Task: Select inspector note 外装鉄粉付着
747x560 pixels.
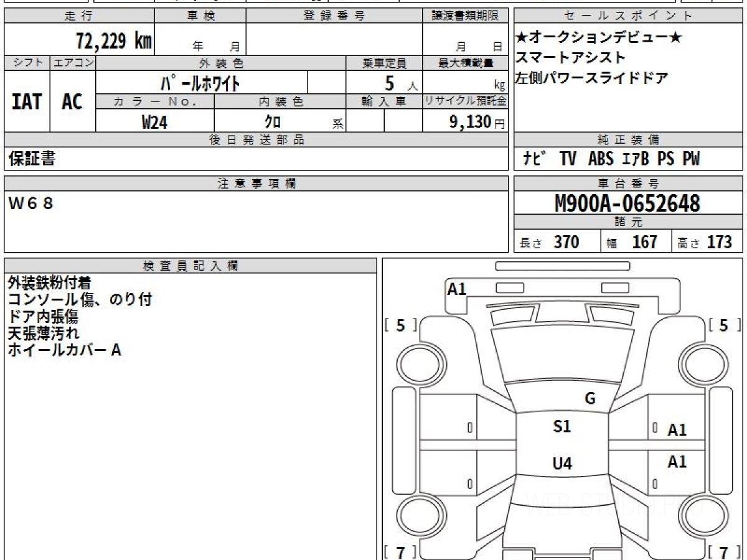Action: 49,283
